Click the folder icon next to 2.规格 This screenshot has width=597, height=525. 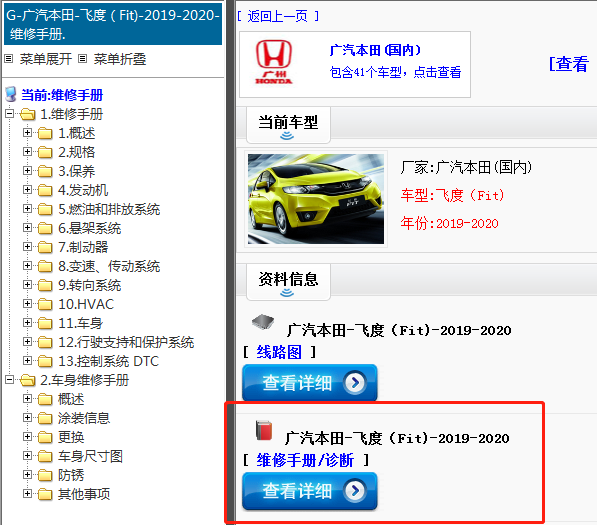point(45,152)
